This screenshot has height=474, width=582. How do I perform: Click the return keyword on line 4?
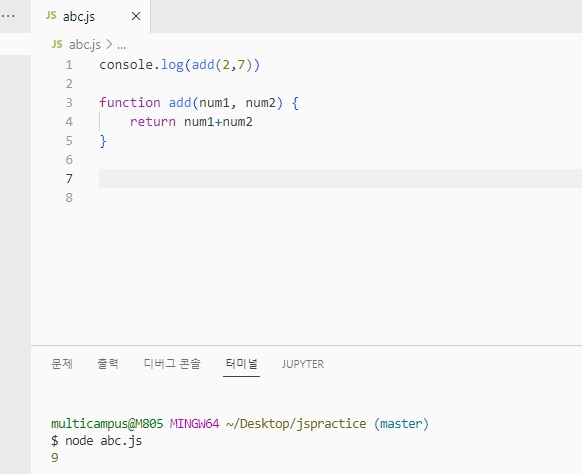[x=153, y=122]
